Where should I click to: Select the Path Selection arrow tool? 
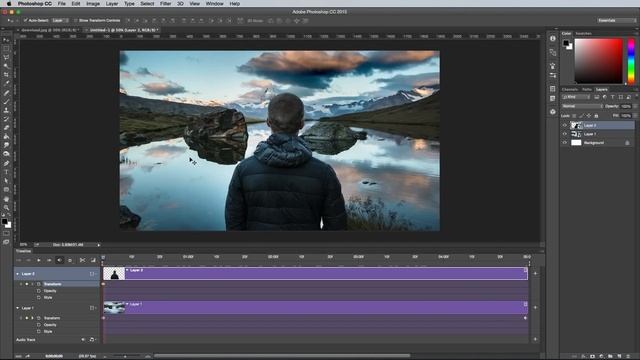point(6,181)
